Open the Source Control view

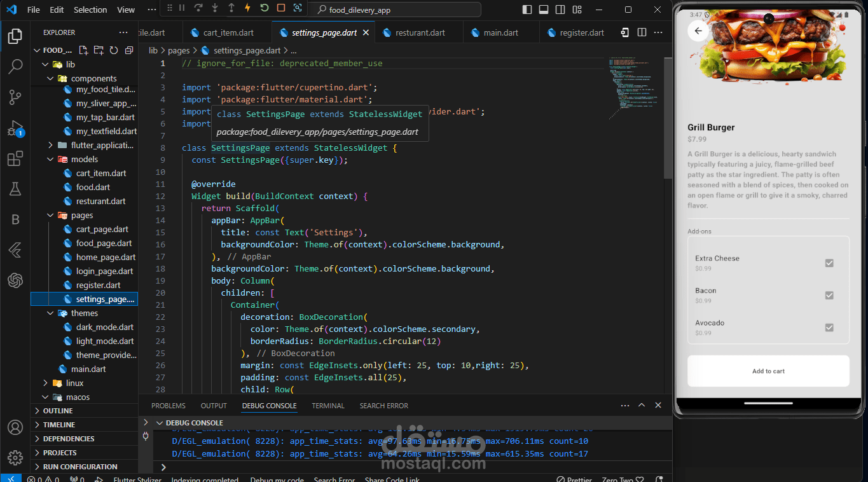(15, 97)
